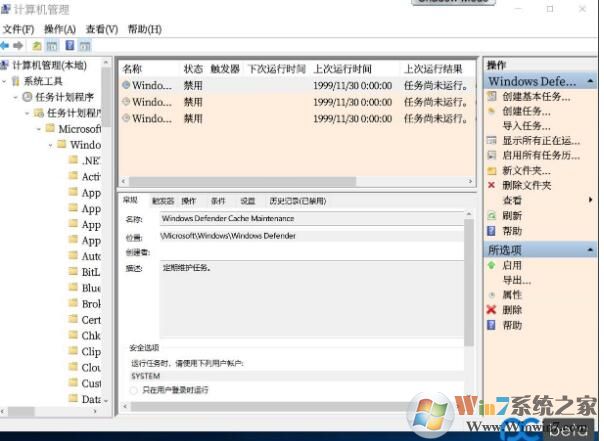
Task: Click the green 启用 arrow icon
Action: point(492,265)
